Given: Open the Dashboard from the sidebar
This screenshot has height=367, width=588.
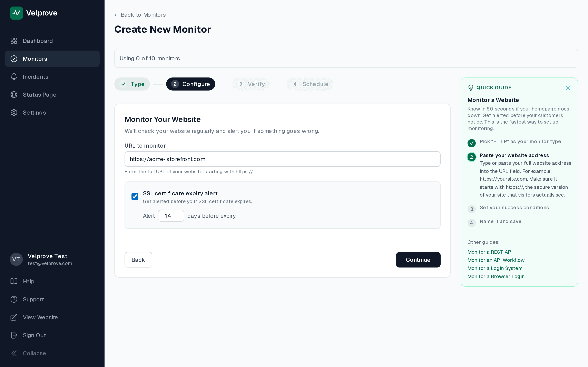Looking at the screenshot, I should [38, 41].
